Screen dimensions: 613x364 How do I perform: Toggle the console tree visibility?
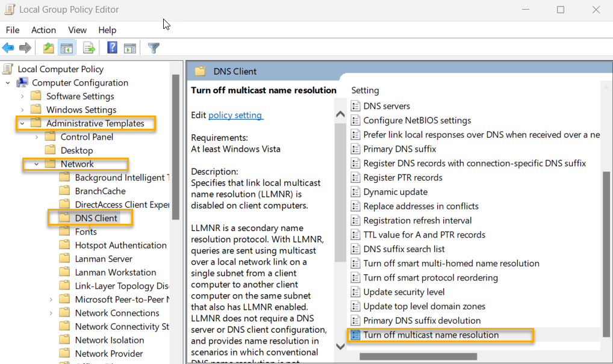coord(66,48)
